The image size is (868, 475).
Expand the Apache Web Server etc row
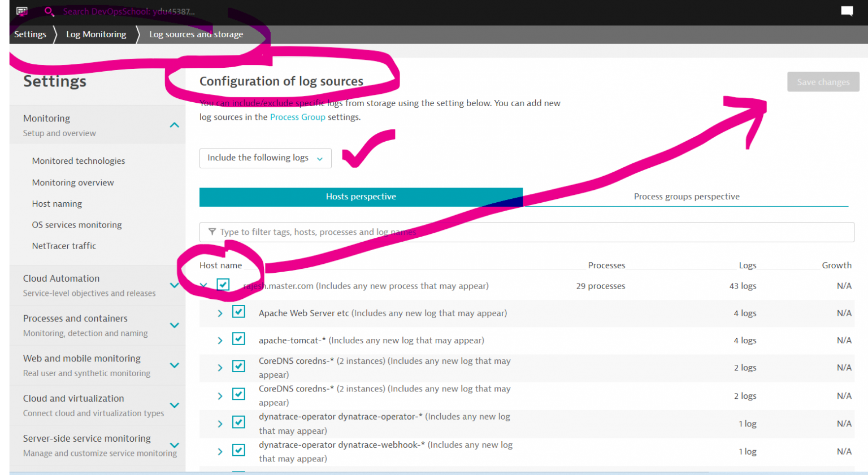point(220,313)
